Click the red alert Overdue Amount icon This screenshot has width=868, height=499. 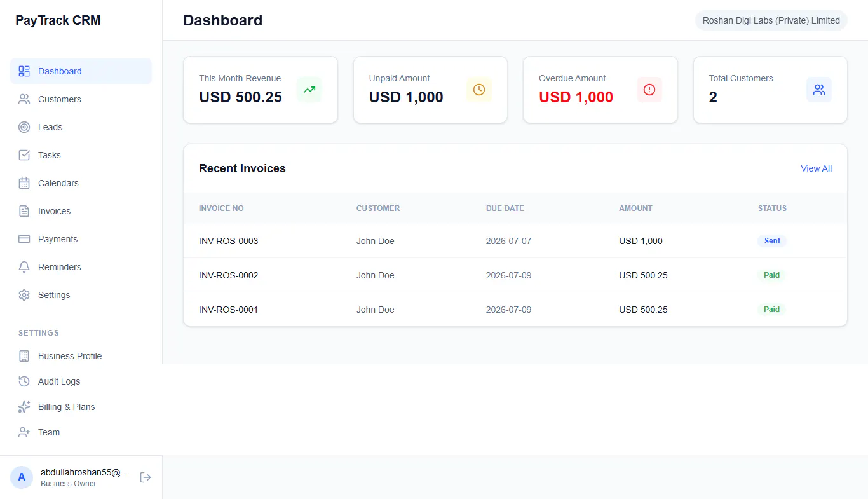[649, 90]
